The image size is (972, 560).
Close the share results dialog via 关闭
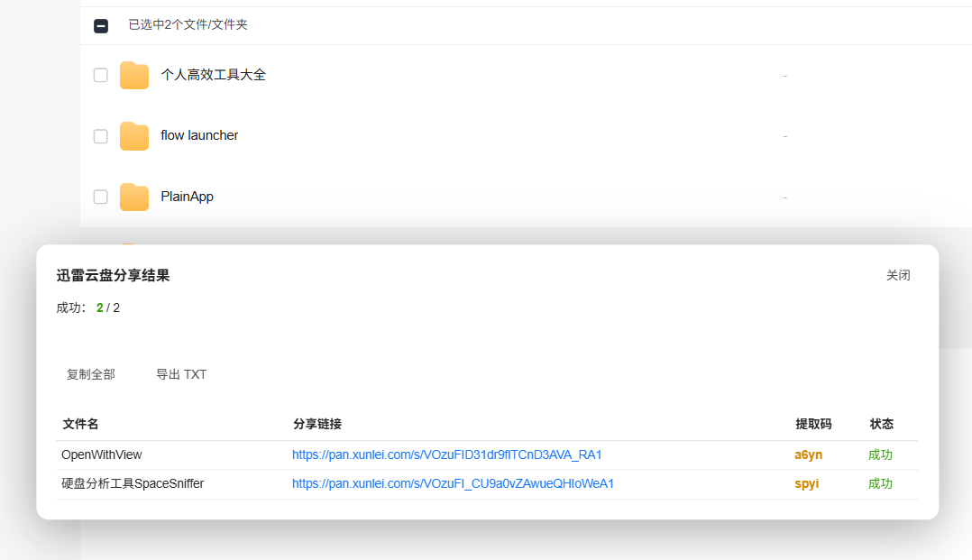pos(898,275)
